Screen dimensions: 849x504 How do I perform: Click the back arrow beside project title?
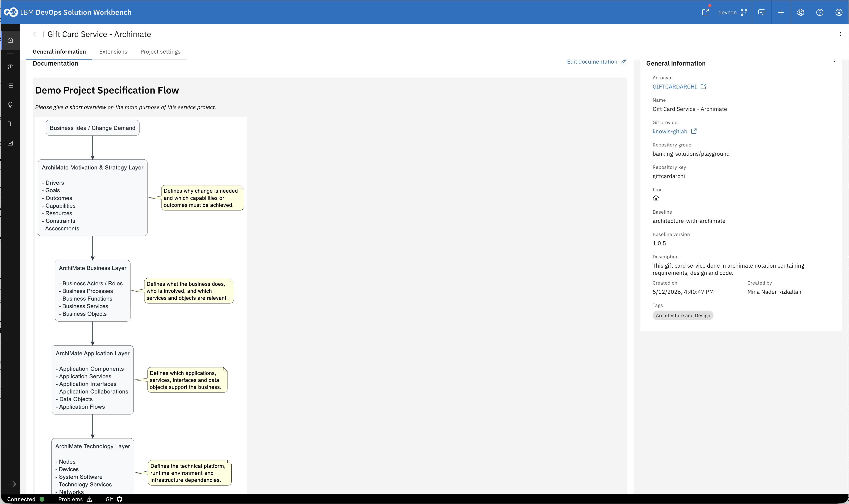(x=36, y=34)
